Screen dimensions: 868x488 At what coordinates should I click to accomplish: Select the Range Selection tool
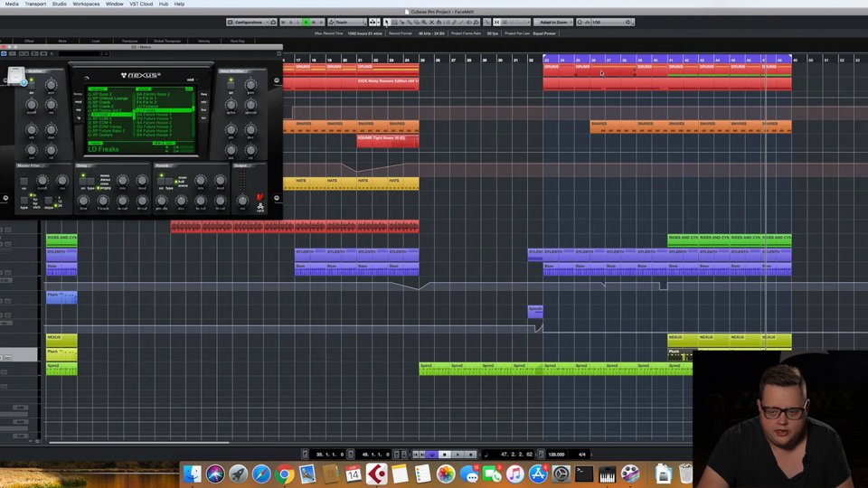[394, 22]
